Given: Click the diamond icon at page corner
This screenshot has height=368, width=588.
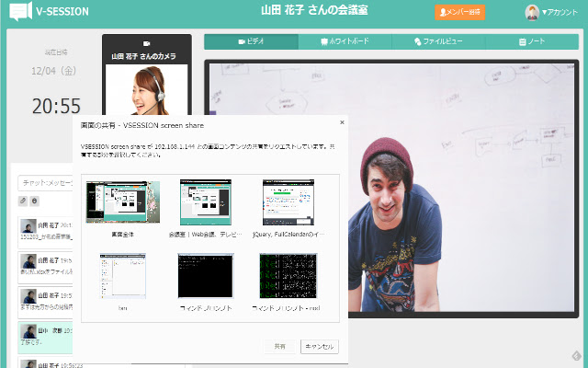Looking at the screenshot, I should (576, 355).
